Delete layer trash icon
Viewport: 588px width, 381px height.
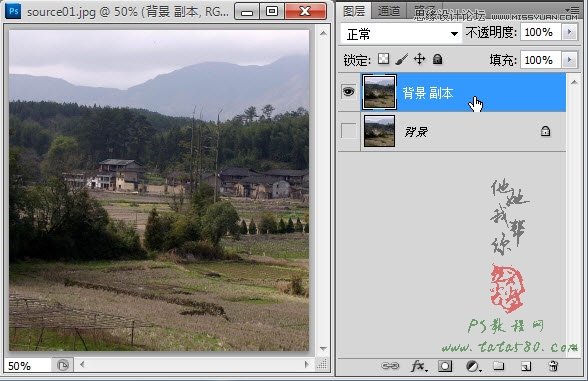click(x=553, y=366)
